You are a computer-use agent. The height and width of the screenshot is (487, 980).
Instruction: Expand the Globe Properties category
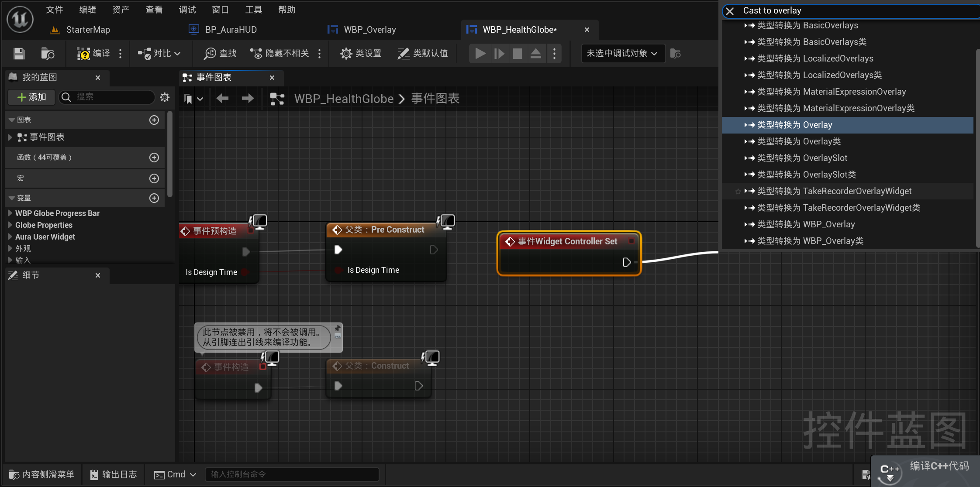[10, 225]
